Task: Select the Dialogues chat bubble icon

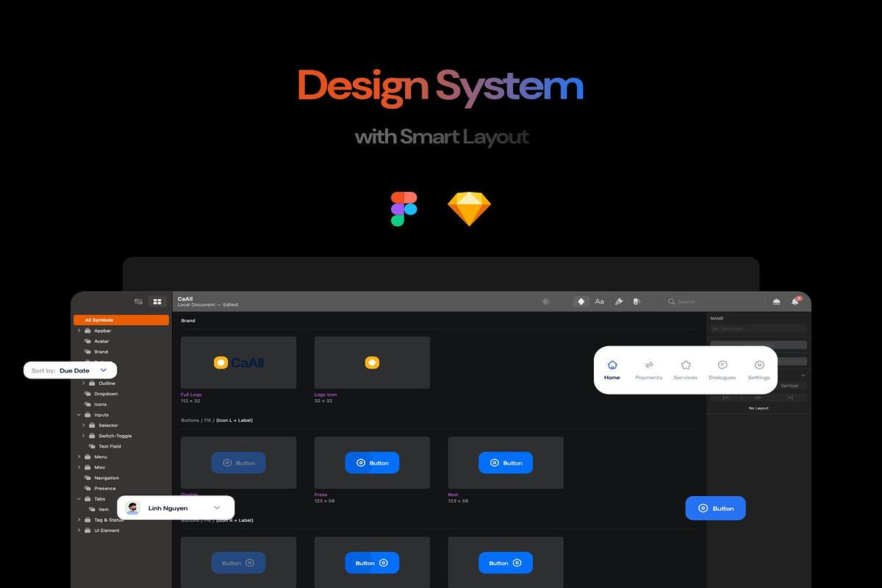Action: click(x=723, y=365)
